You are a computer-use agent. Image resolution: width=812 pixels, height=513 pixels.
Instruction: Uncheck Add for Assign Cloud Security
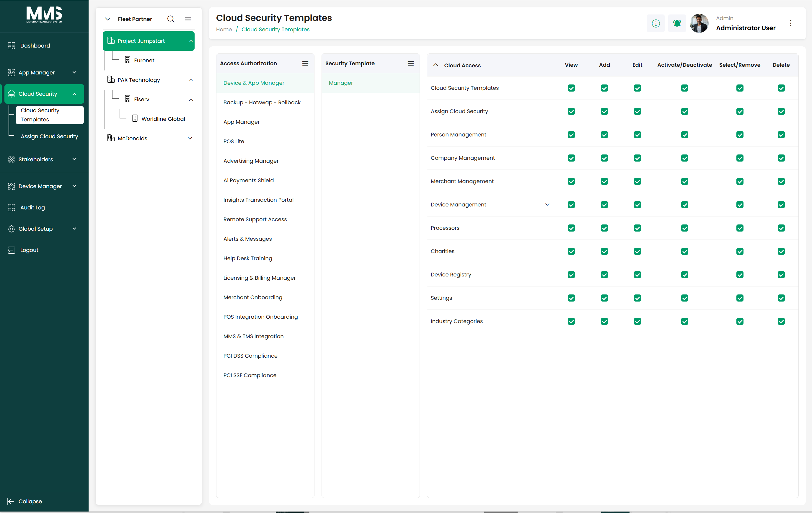[604, 111]
